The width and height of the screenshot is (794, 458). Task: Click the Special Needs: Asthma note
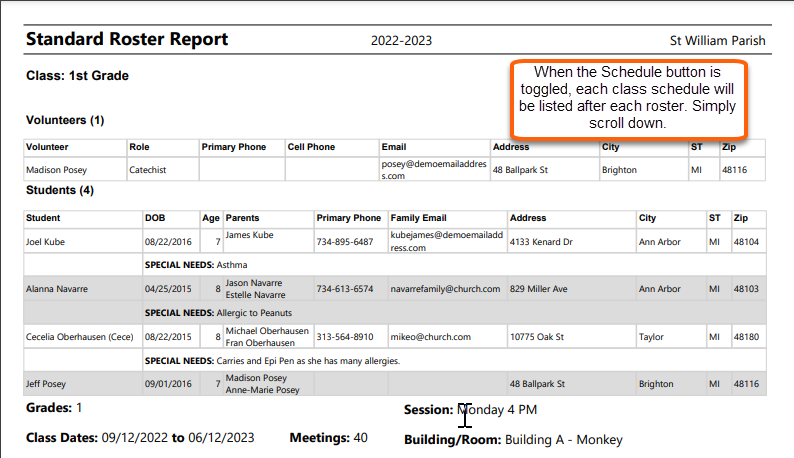coord(196,265)
